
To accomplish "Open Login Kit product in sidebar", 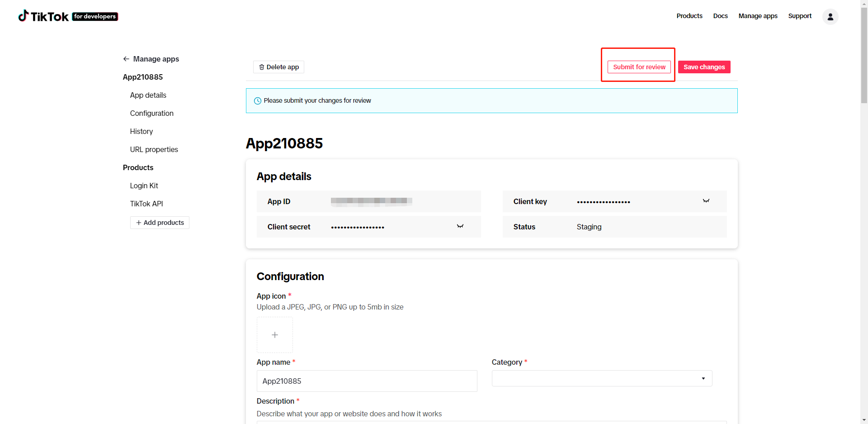I will (x=144, y=186).
